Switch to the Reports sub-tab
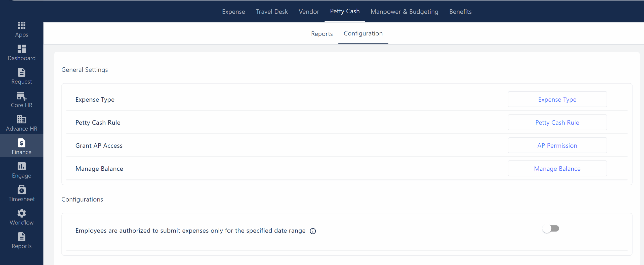 pos(322,34)
